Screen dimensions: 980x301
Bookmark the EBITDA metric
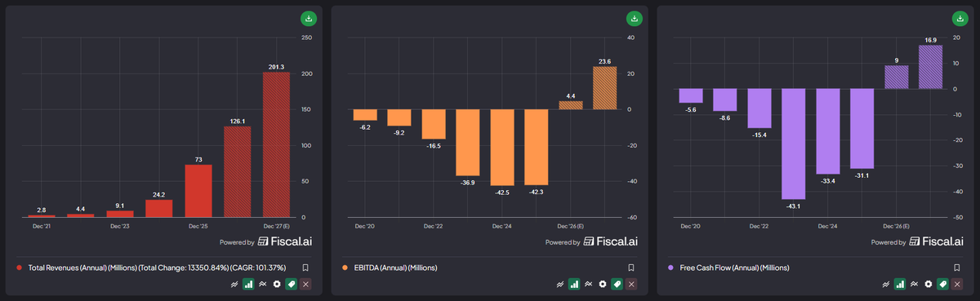631,268
